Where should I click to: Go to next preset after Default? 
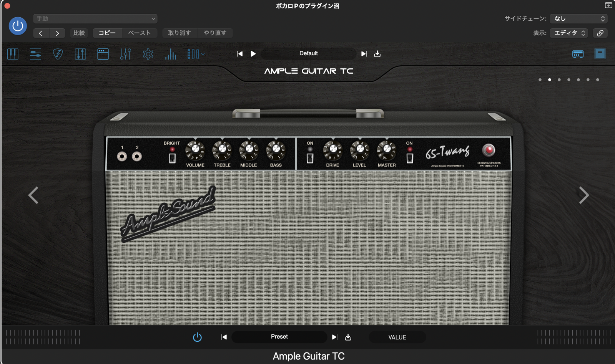[364, 54]
